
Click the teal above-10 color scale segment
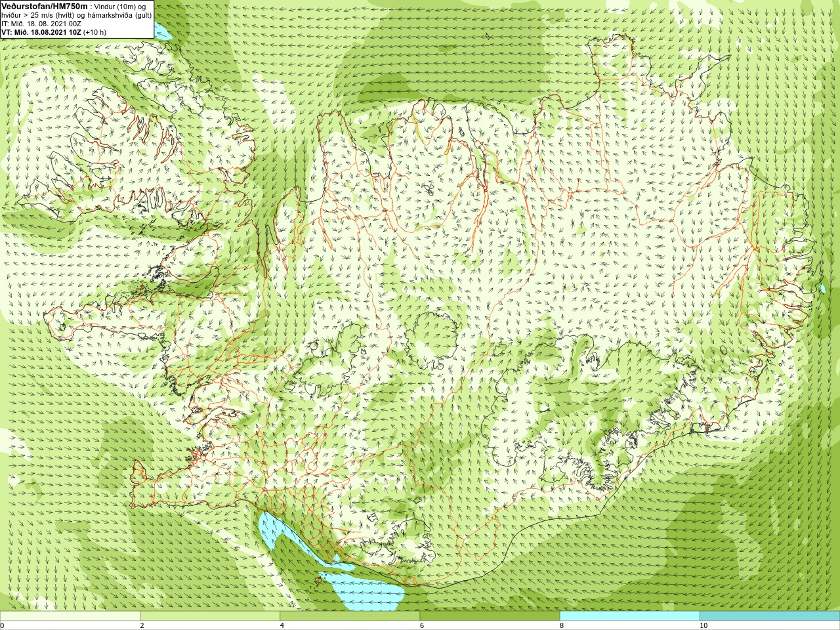coord(770,616)
